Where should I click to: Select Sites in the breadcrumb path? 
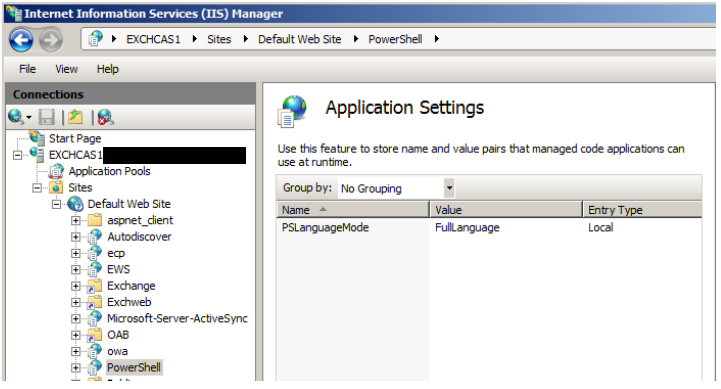pos(219,40)
